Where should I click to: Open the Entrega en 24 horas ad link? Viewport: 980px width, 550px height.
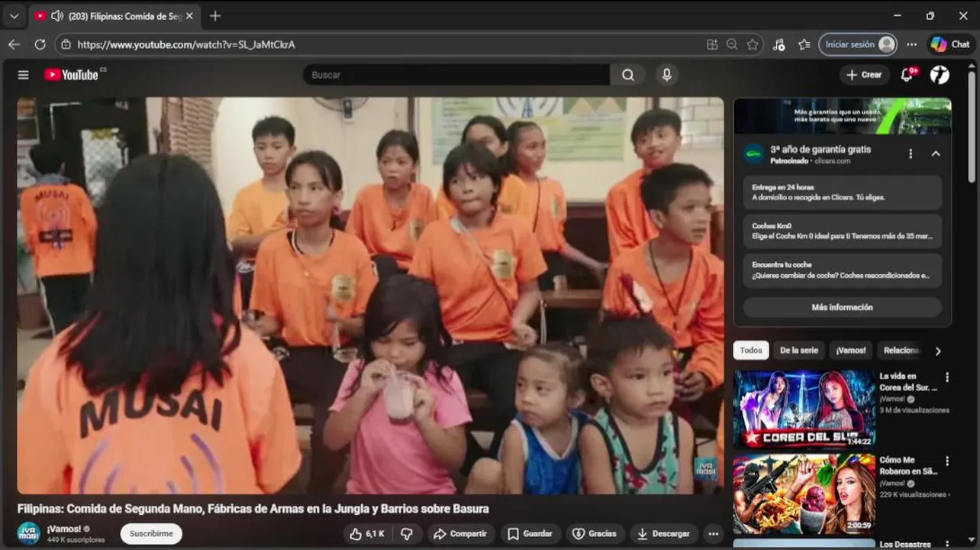click(843, 192)
